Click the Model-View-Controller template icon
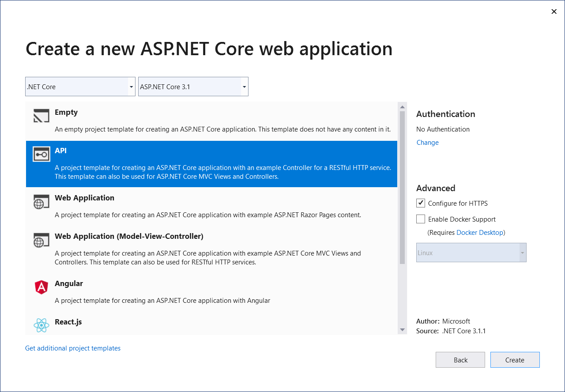The width and height of the screenshot is (565, 392). [x=41, y=240]
